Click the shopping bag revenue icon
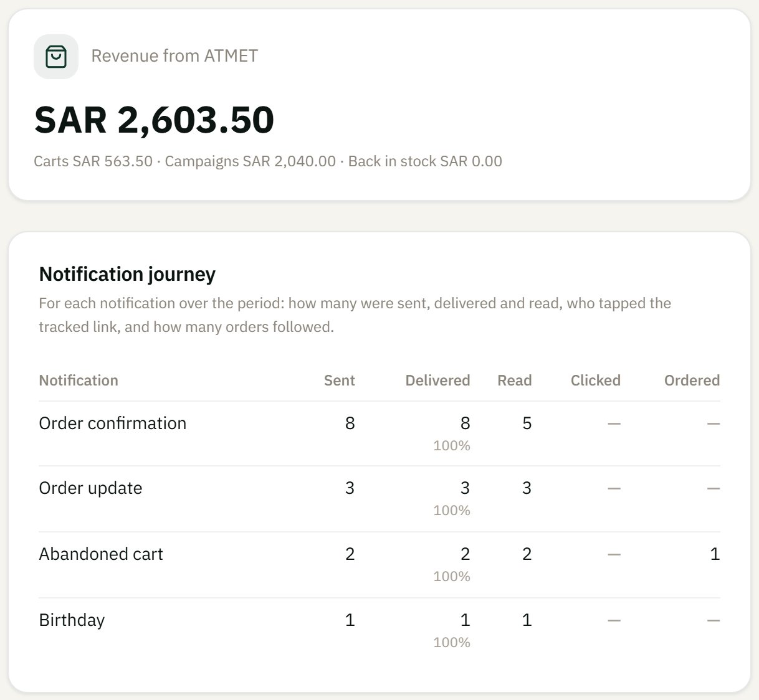Viewport: 759px width, 700px height. pos(56,57)
